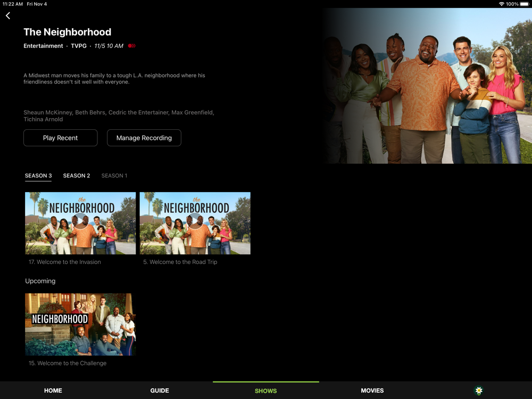
Task: Open Manage Recording options
Action: [x=144, y=138]
